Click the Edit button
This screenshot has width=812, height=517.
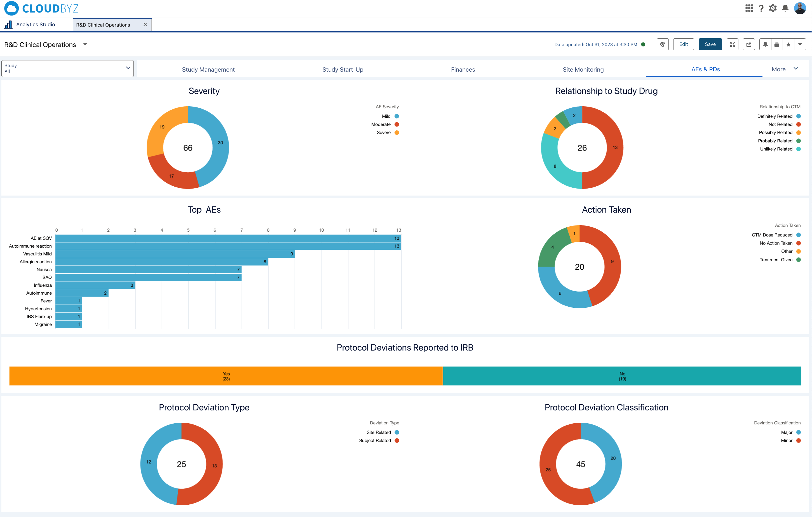coord(684,44)
